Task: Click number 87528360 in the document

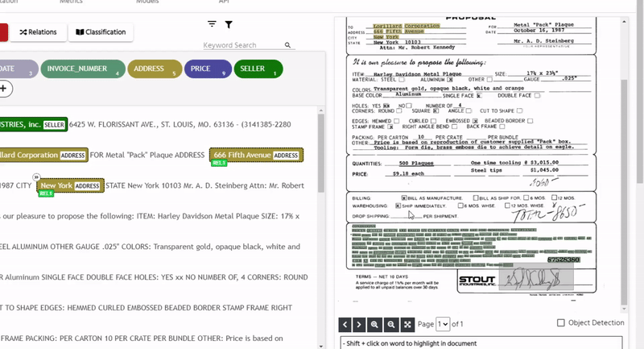Action: coord(563,260)
